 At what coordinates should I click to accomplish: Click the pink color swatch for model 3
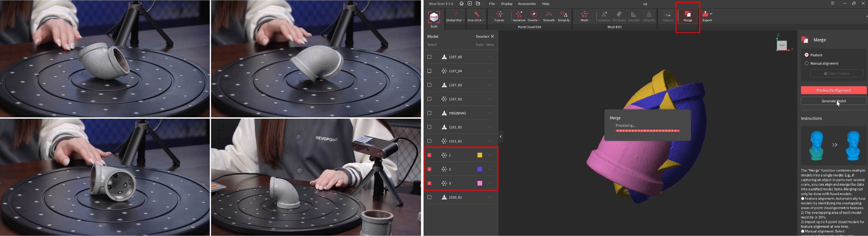point(479,183)
